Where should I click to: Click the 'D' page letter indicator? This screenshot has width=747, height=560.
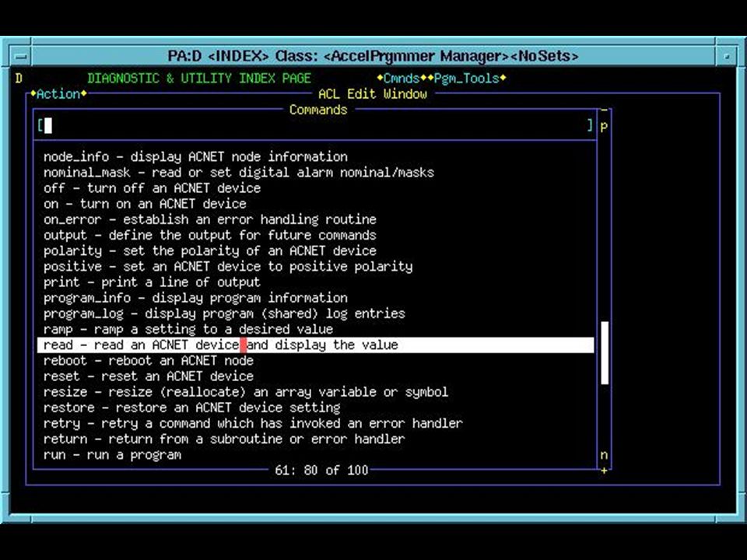pyautogui.click(x=19, y=78)
